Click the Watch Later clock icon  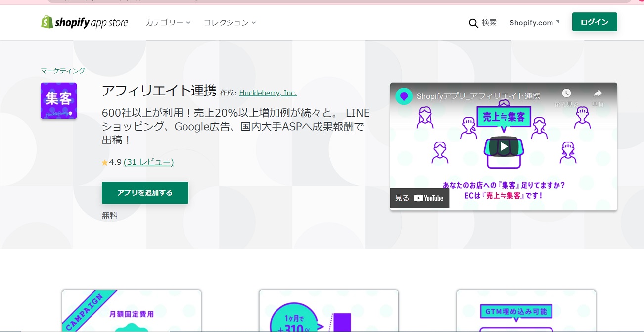point(566,94)
